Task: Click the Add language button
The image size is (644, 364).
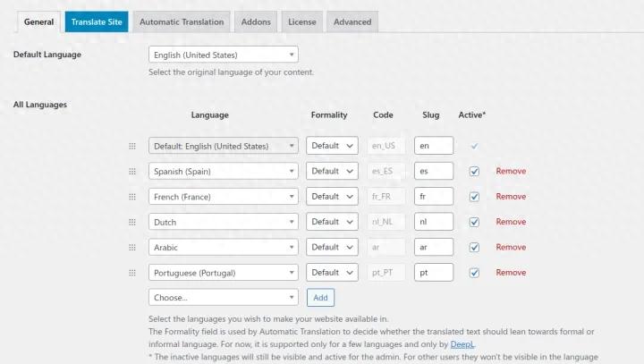Action: [x=320, y=297]
